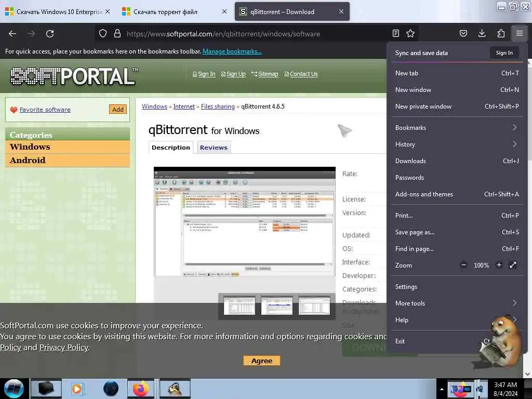Choose New tab from the menu
The height and width of the screenshot is (399, 532).
[x=457, y=73]
